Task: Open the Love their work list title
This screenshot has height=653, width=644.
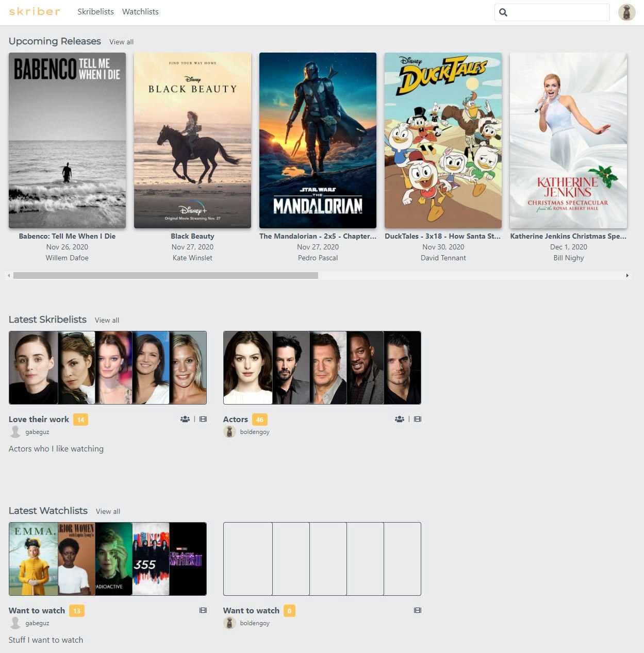Action: (39, 420)
